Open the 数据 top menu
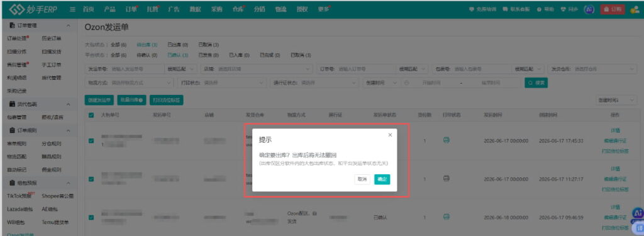644x236 pixels. tap(196, 9)
